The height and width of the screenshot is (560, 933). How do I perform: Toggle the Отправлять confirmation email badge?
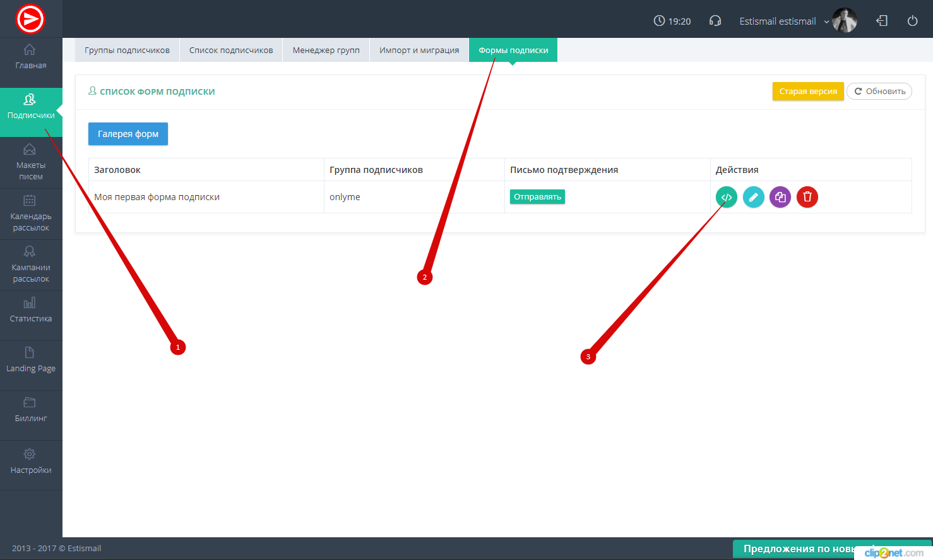coord(537,197)
